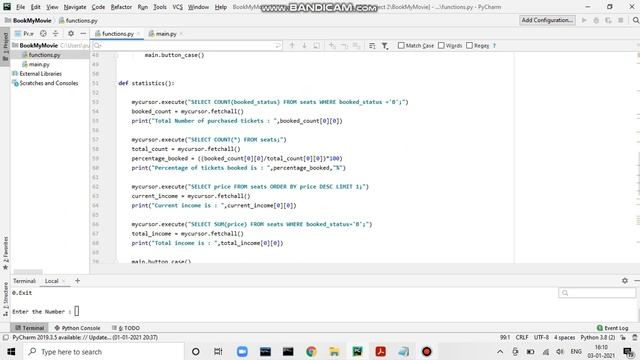Select main.py in project tree
The width and height of the screenshot is (640, 360).
[x=39, y=64]
